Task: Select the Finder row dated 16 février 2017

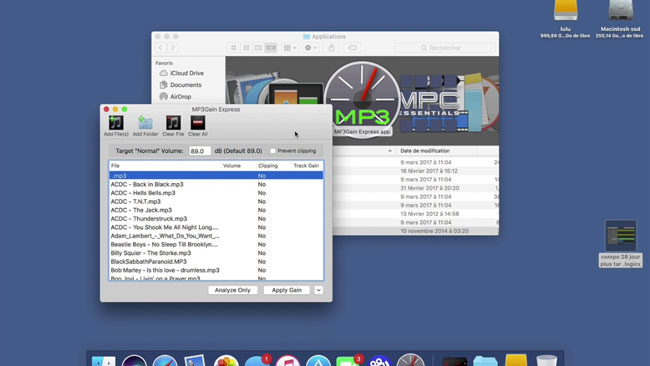Action: click(415, 171)
